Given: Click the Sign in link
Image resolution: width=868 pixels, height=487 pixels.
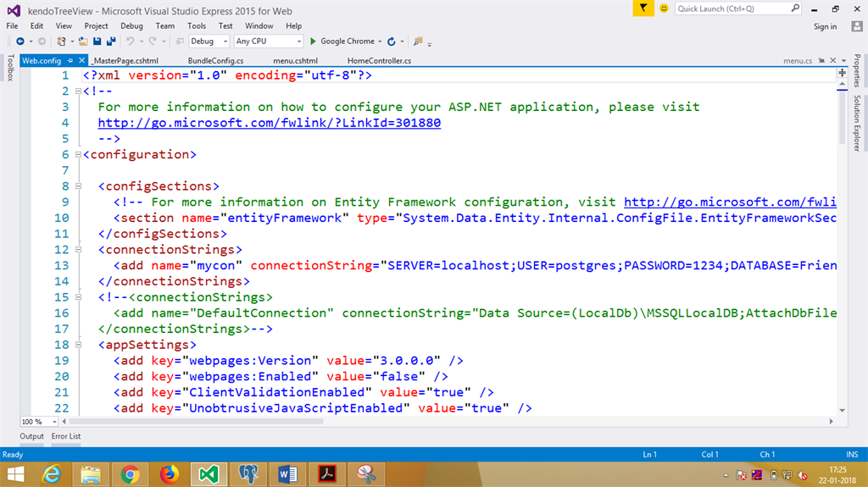Looking at the screenshot, I should 825,26.
